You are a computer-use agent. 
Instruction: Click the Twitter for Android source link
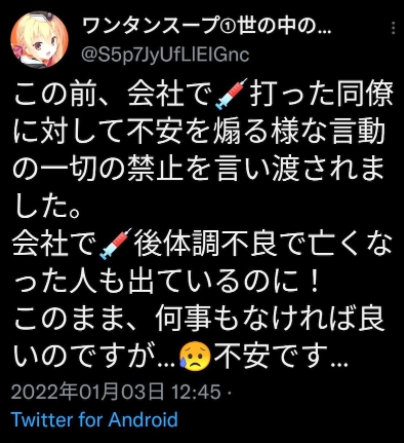click(94, 419)
